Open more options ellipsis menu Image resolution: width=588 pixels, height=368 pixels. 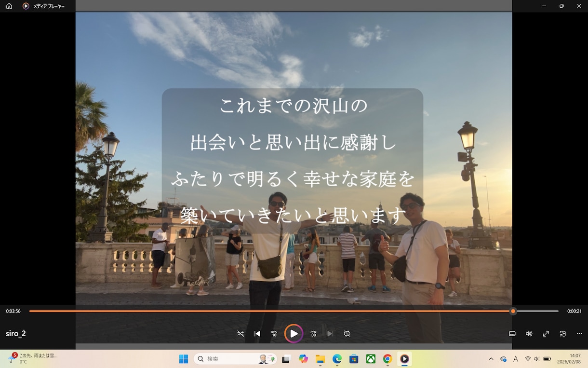[x=579, y=334]
